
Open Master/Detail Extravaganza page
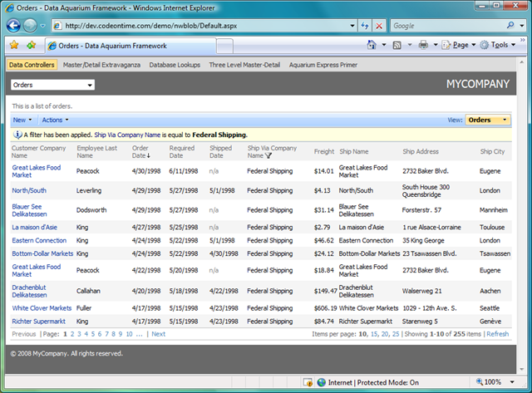[101, 65]
